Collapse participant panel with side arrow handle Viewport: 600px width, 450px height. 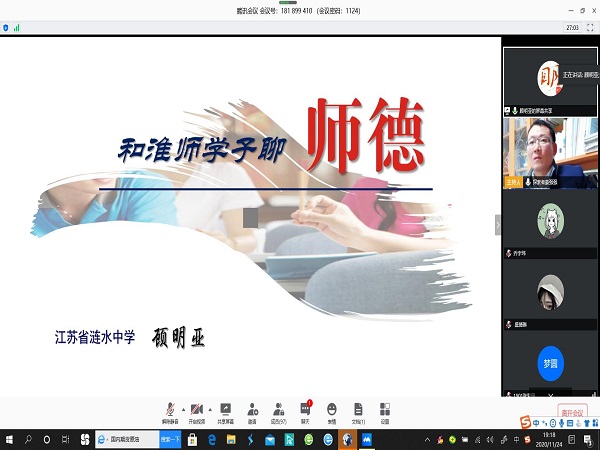(x=498, y=225)
